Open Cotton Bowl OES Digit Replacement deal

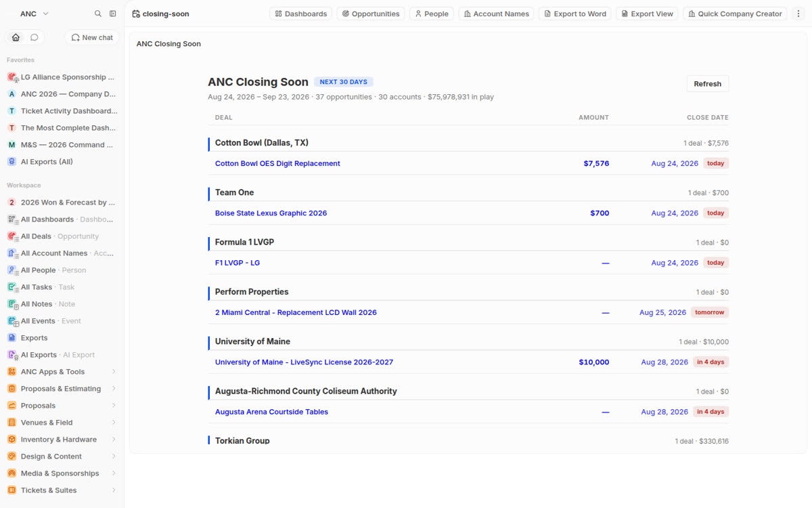(277, 163)
